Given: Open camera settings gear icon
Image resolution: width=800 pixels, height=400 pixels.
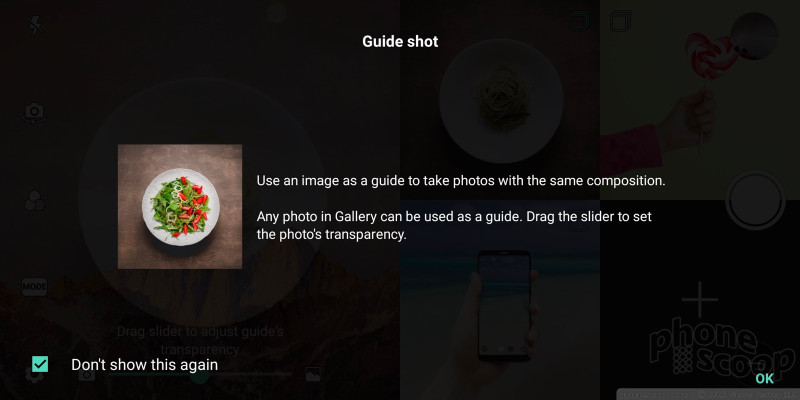Looking at the screenshot, I should (35, 373).
